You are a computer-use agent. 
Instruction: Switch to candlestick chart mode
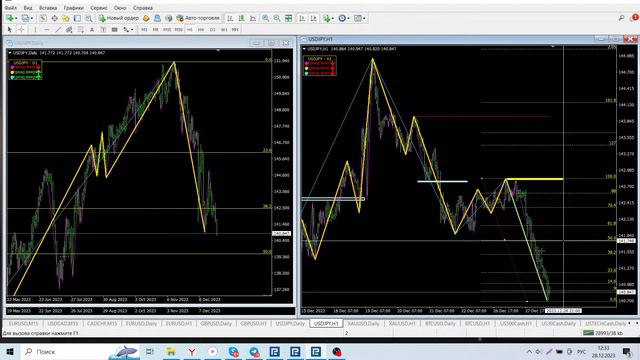tap(241, 18)
